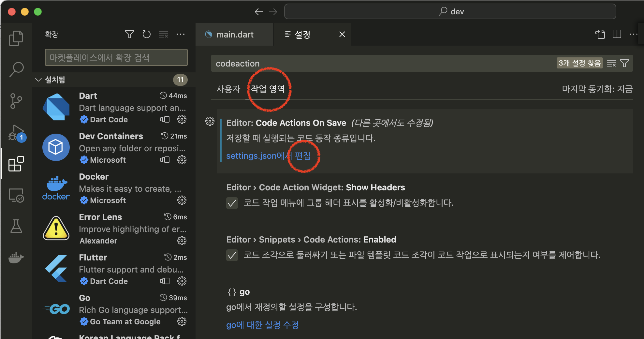Filter extensions with the funnel icon
The height and width of the screenshot is (339, 644).
(x=130, y=34)
